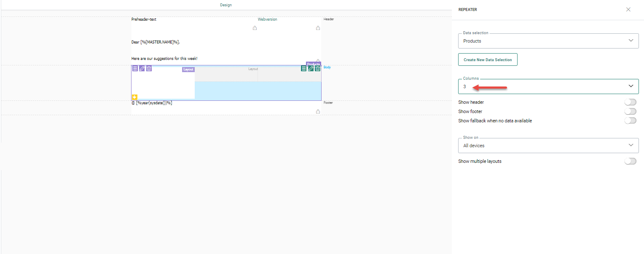Click the yellow down-arrow icon
644x254 pixels.
(x=135, y=97)
